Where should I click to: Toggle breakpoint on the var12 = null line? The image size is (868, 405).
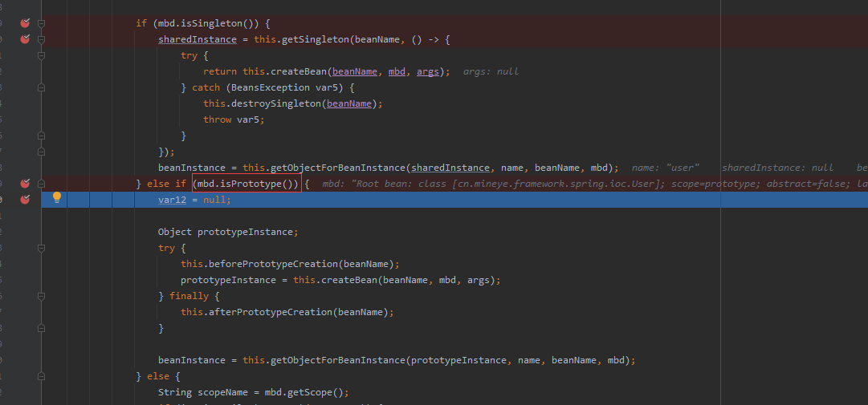(25, 200)
